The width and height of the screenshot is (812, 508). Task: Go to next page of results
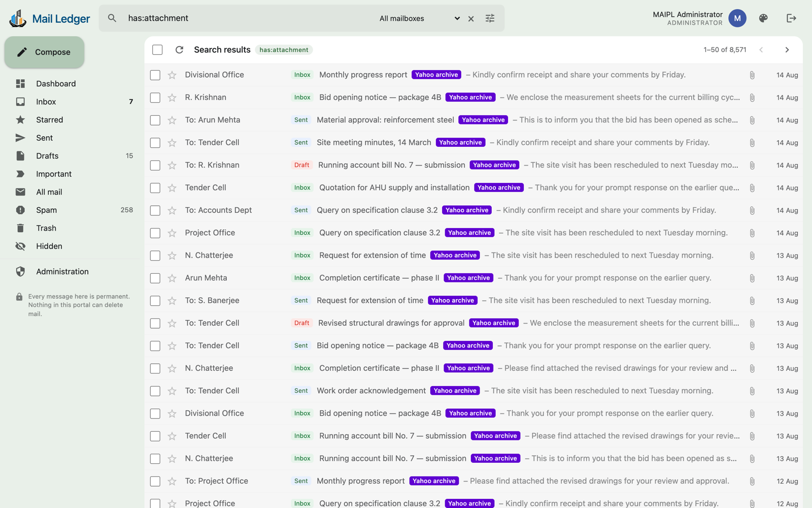pos(787,50)
